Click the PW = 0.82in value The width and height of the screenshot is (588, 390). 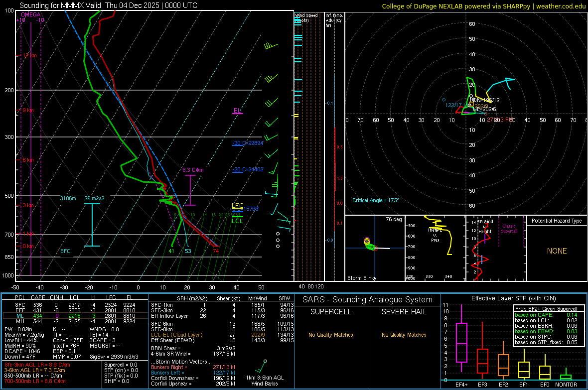(18, 329)
